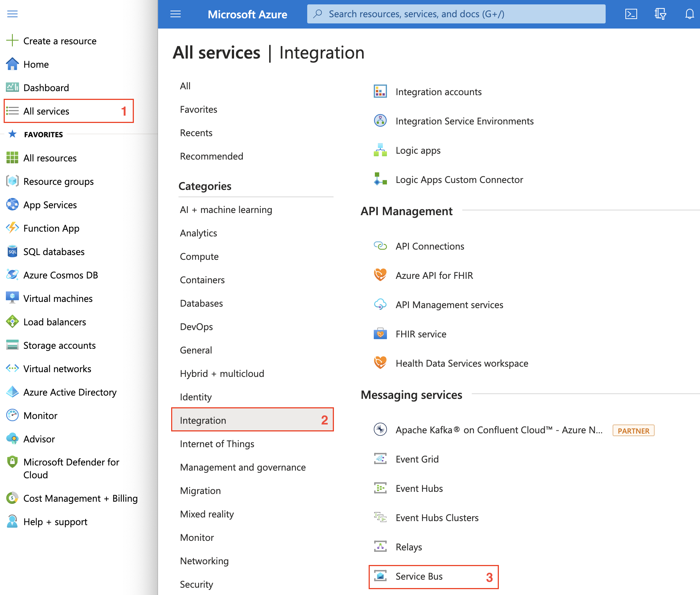Screen dimensions: 700x595
Task: Click the All resources grid icon
Action: pos(12,158)
